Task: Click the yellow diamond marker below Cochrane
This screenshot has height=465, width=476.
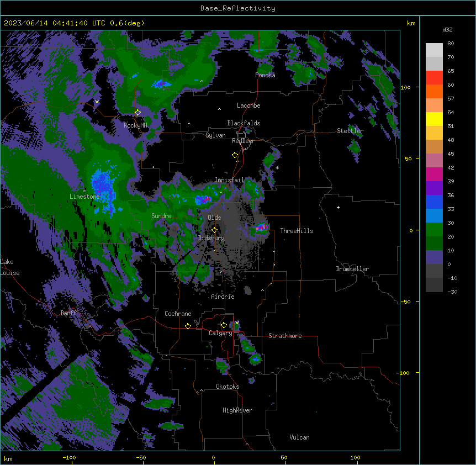Action: (x=188, y=326)
